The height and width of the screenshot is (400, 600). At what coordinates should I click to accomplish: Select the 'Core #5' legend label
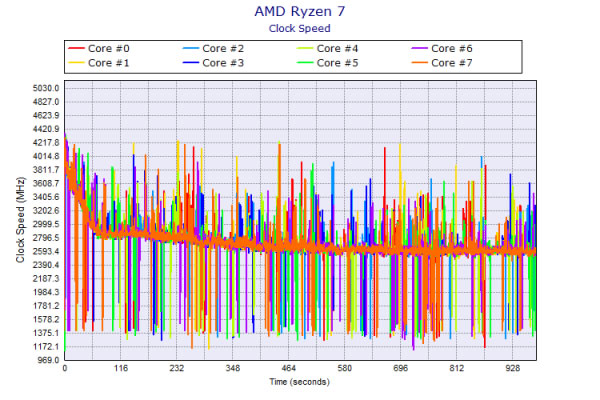[x=338, y=63]
